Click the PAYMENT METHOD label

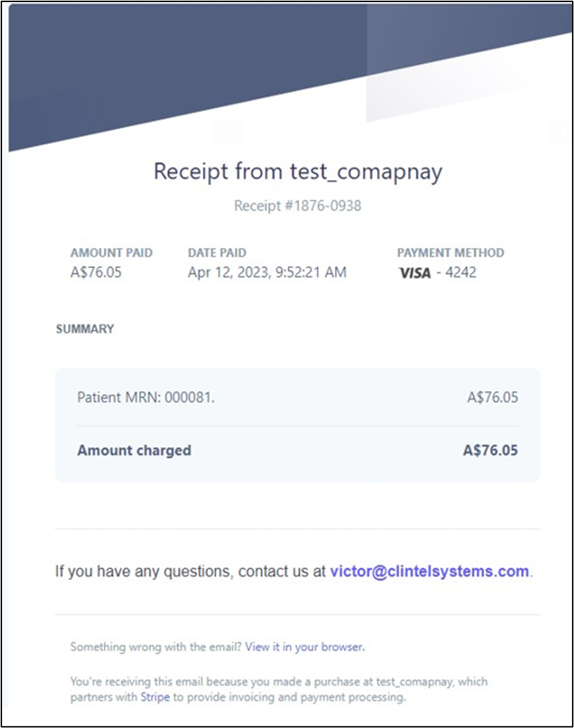(451, 253)
